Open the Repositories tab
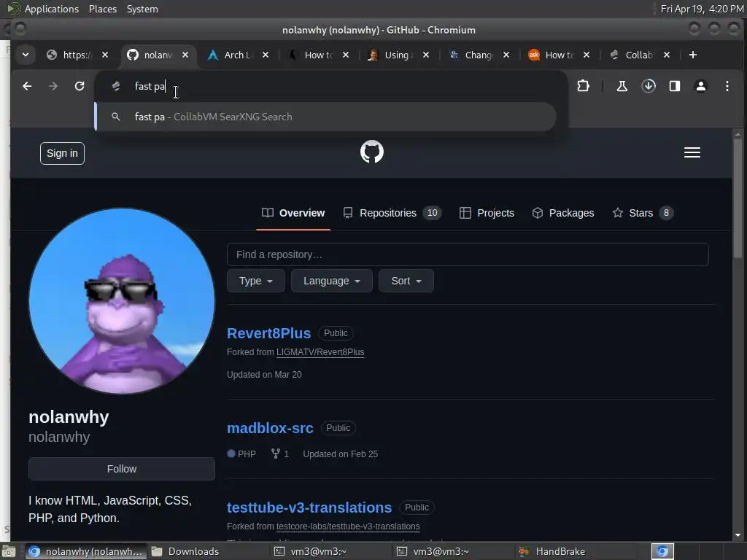Image resolution: width=747 pixels, height=560 pixels. point(392,213)
